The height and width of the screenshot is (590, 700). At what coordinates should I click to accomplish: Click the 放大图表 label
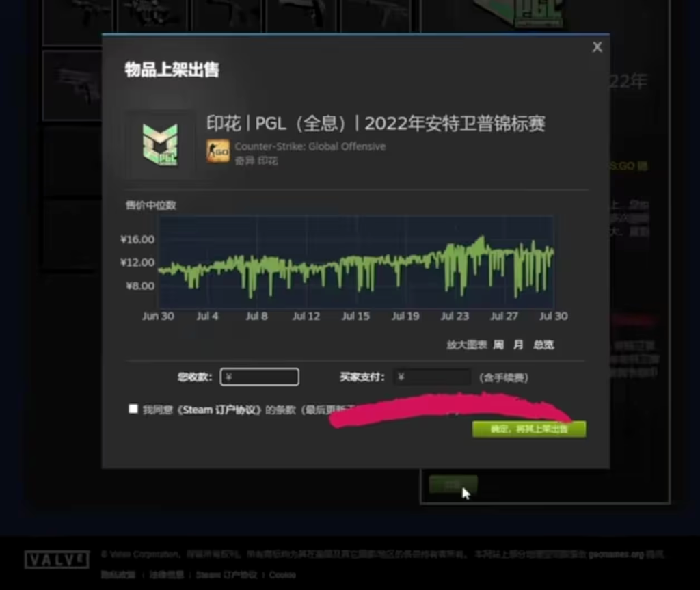click(x=466, y=345)
